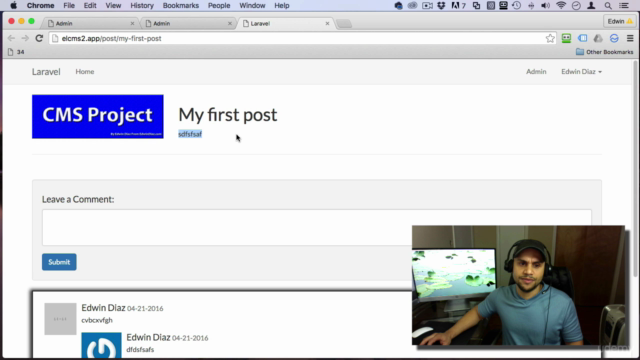Click the Adobe menu bar icon showing 7

(x=458, y=5)
